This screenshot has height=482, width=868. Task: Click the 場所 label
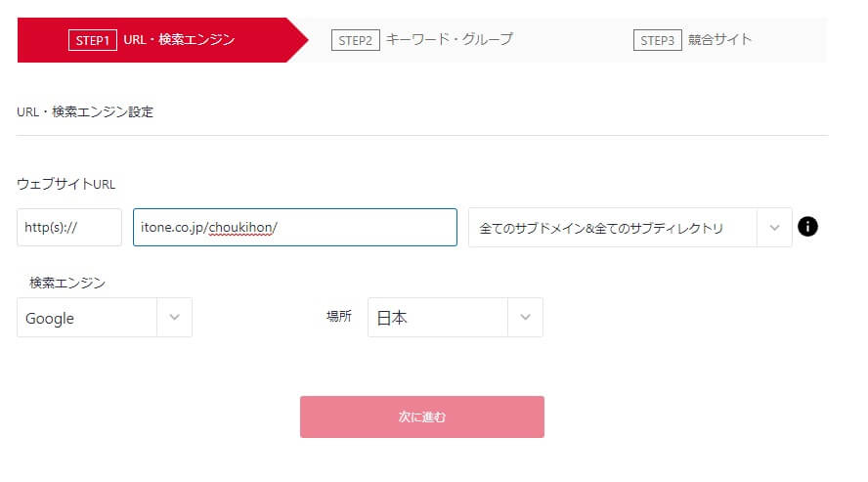tap(339, 316)
